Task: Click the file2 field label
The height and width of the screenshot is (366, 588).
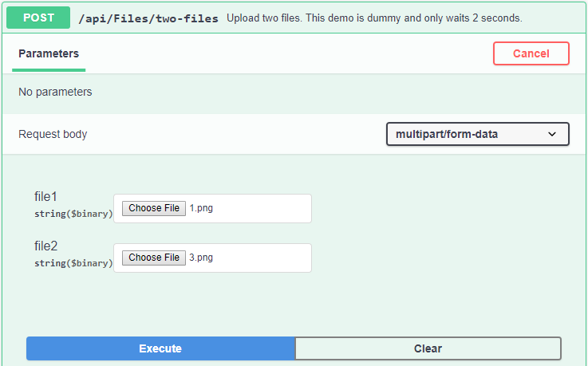Action: [x=45, y=246]
